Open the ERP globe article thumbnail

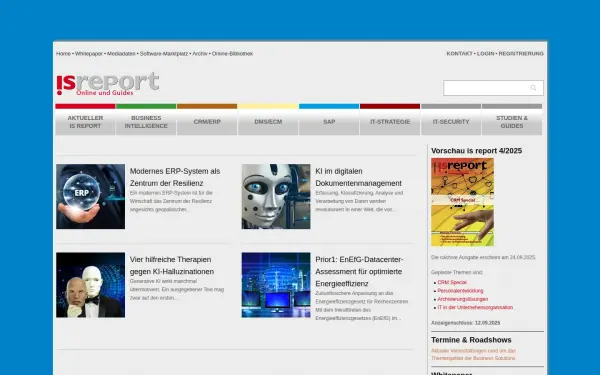click(x=90, y=197)
